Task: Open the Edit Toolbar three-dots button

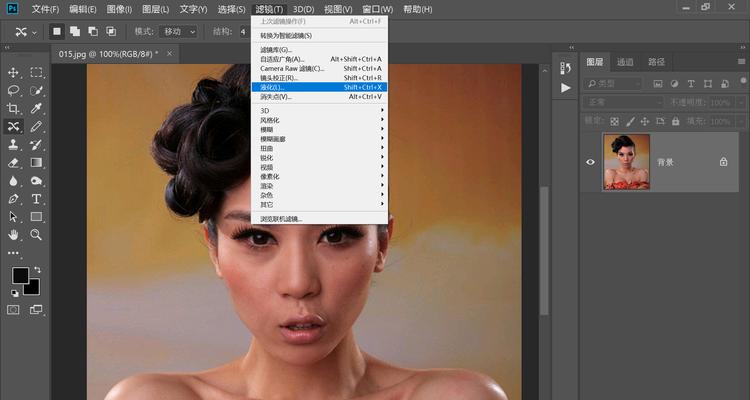Action: tap(13, 253)
